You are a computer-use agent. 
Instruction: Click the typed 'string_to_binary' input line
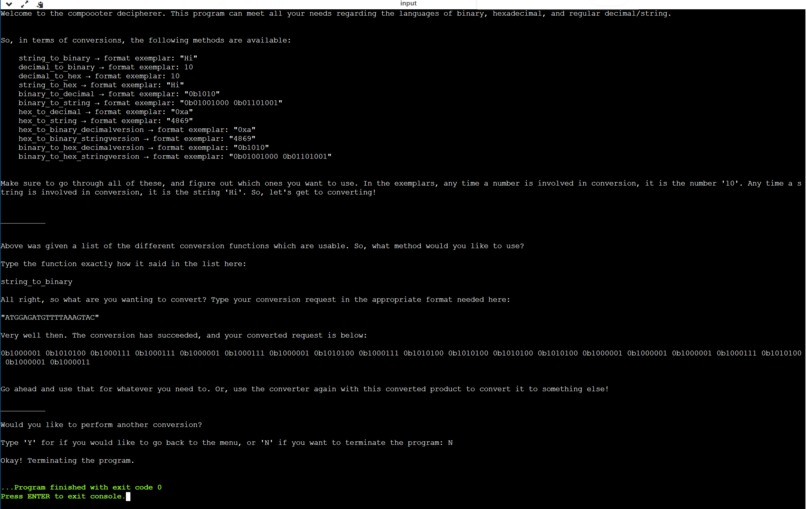36,282
